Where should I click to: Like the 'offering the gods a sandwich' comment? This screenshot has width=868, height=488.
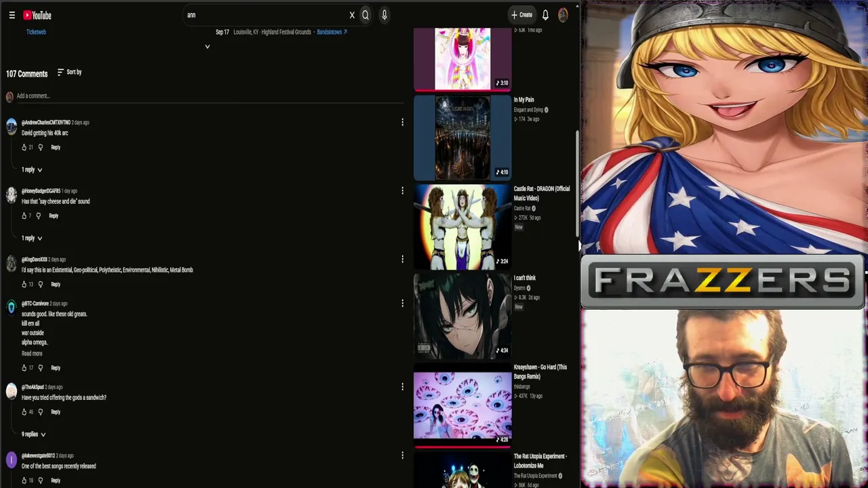click(x=24, y=412)
